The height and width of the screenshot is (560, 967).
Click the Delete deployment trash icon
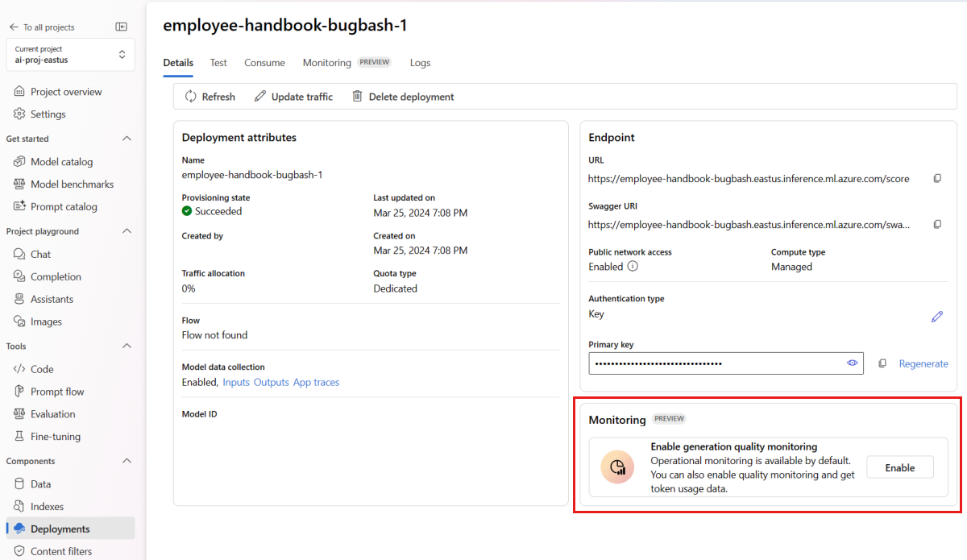click(x=357, y=97)
